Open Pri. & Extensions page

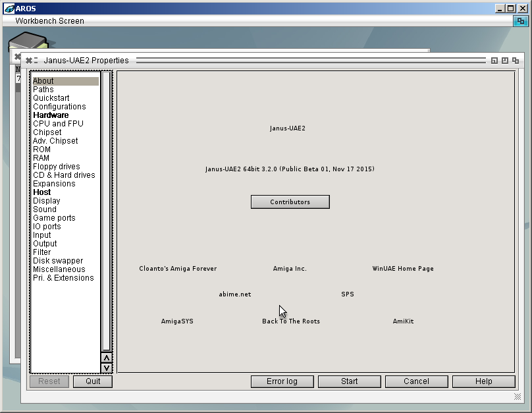(x=65, y=278)
